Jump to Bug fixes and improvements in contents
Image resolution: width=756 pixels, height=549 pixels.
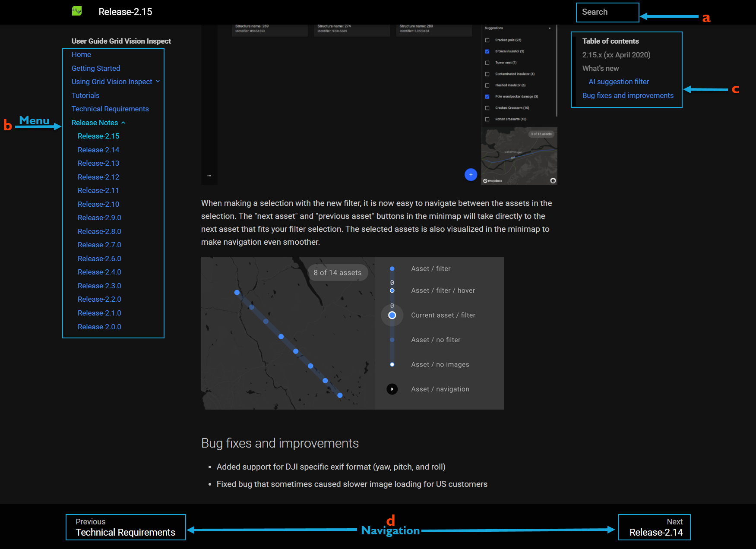[628, 95]
